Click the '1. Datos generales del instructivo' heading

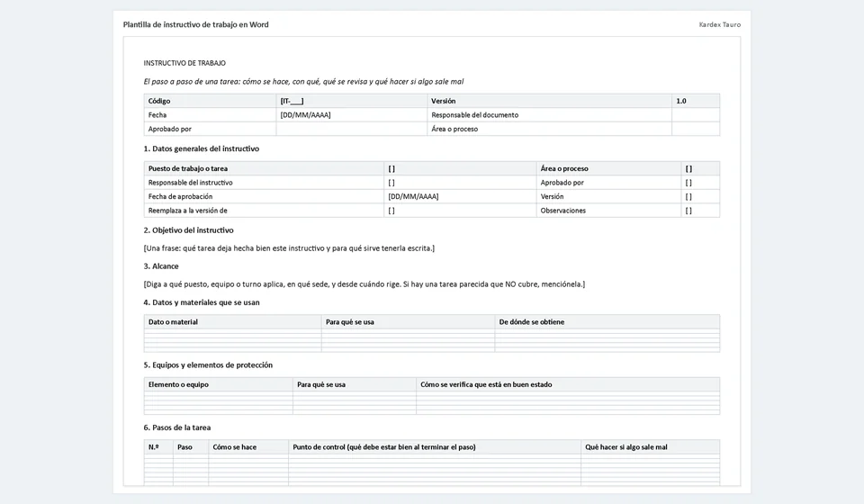201,148
